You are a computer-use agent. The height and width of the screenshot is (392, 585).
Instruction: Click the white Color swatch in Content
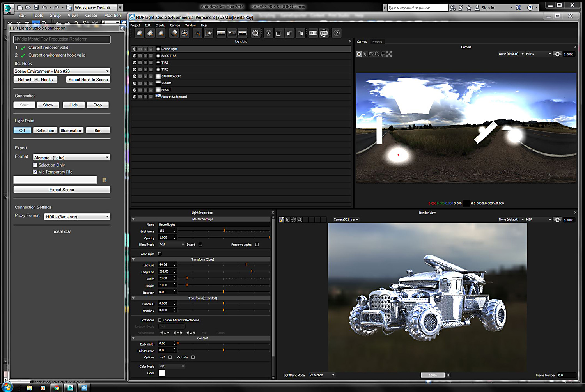click(x=161, y=373)
